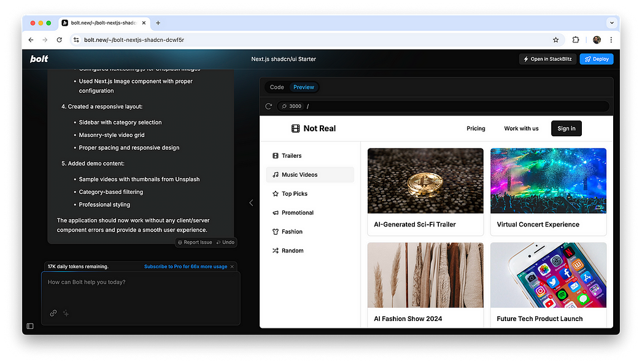
Task: Click the attach link icon in prompt
Action: (x=53, y=313)
